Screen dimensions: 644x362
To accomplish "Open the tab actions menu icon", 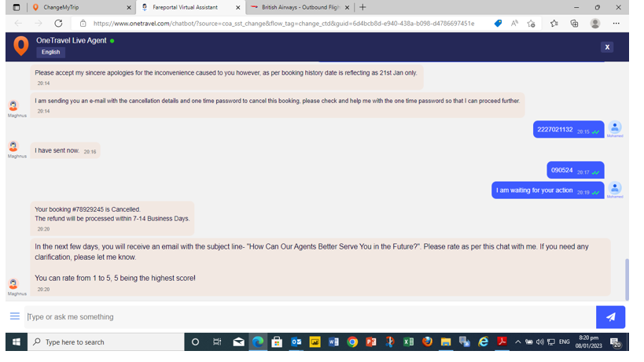I will (16, 7).
